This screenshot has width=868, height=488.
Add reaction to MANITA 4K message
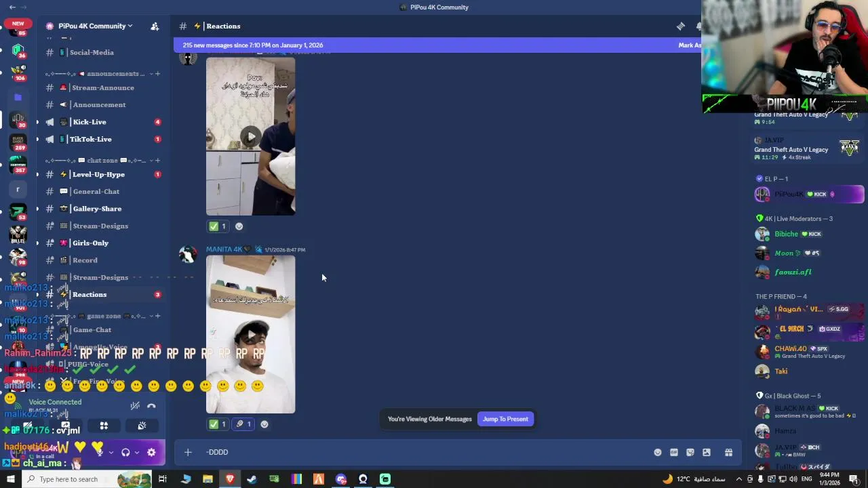coord(264,424)
